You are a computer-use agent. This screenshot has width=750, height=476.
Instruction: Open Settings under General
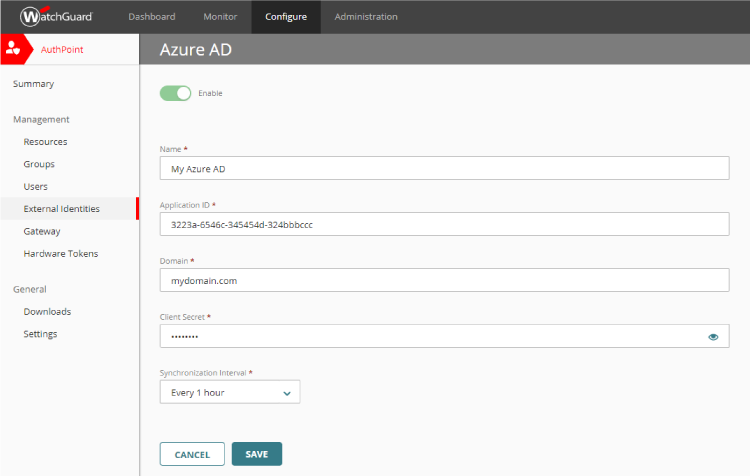[x=40, y=334]
